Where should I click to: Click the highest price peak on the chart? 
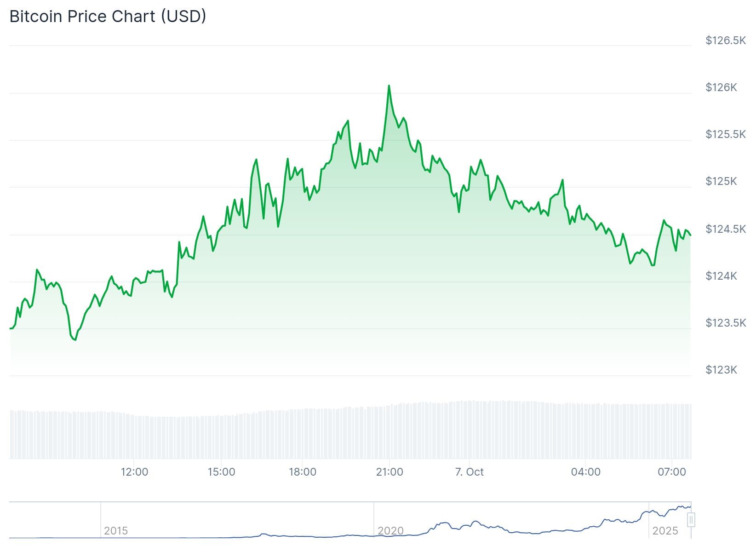point(389,86)
